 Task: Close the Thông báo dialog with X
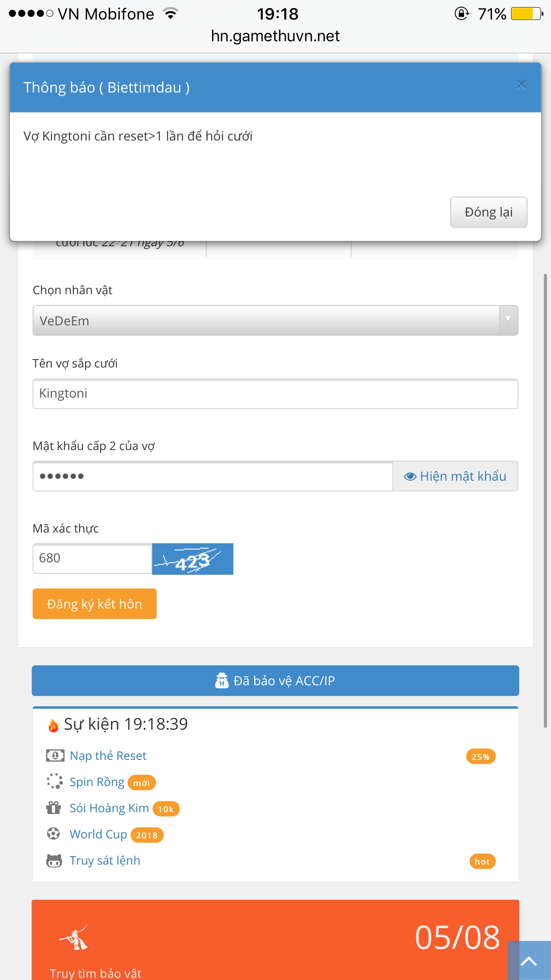point(521,84)
